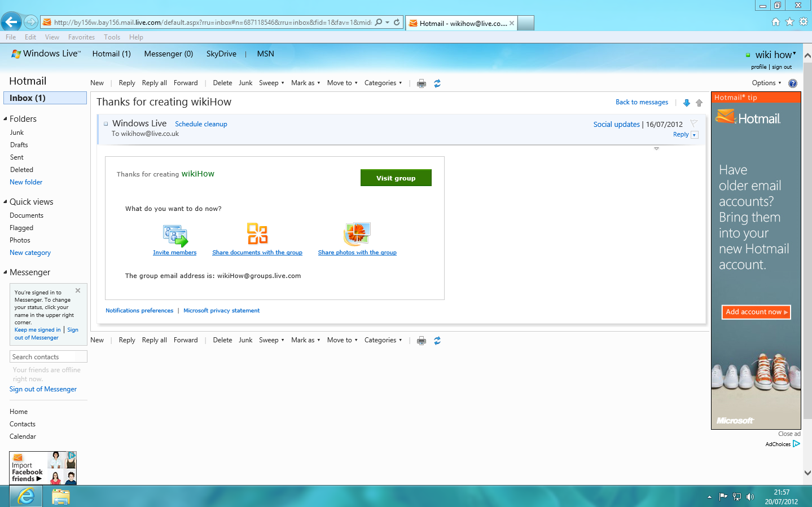Click Back to messages link
The width and height of the screenshot is (812, 507).
click(642, 102)
